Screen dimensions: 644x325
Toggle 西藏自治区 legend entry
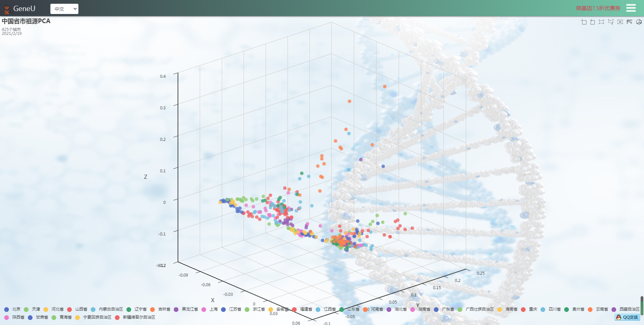pyautogui.click(x=626, y=309)
